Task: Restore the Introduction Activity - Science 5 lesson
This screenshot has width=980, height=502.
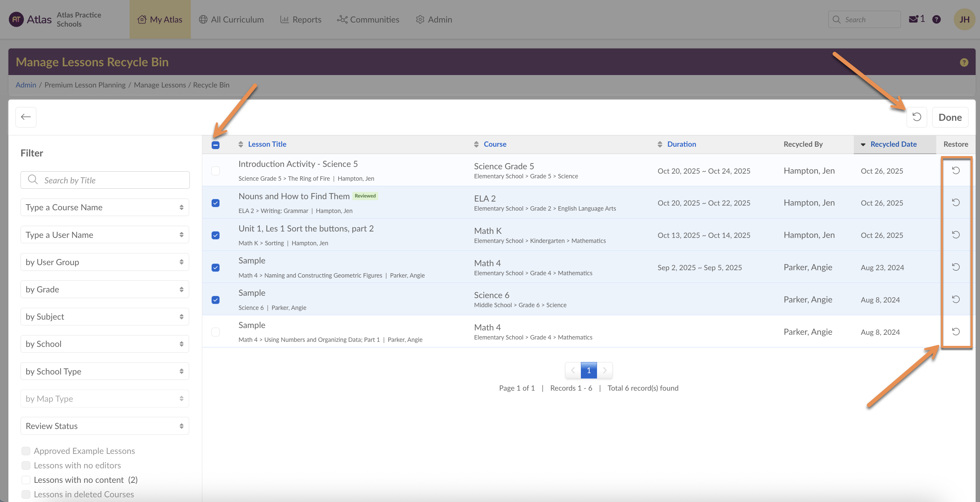Action: [956, 170]
